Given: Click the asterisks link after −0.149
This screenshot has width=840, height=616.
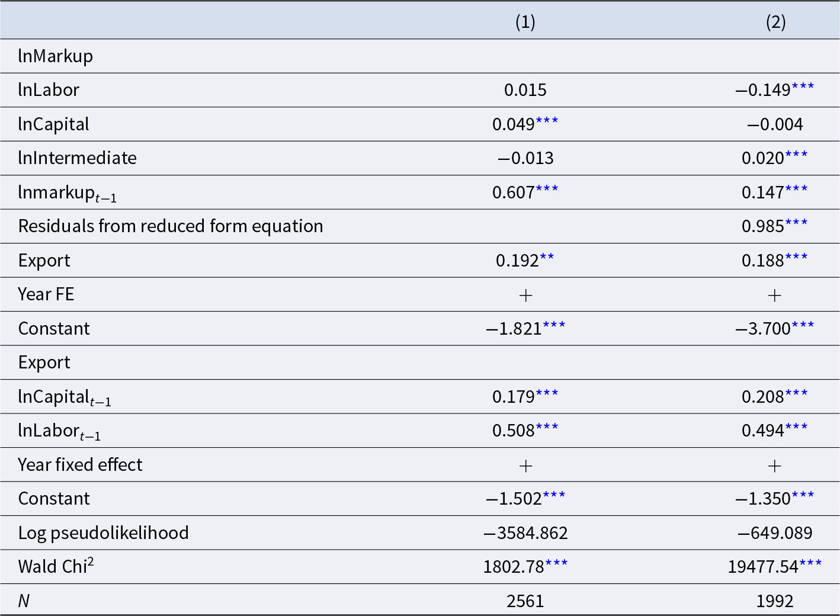Looking at the screenshot, I should pyautogui.click(x=803, y=86).
